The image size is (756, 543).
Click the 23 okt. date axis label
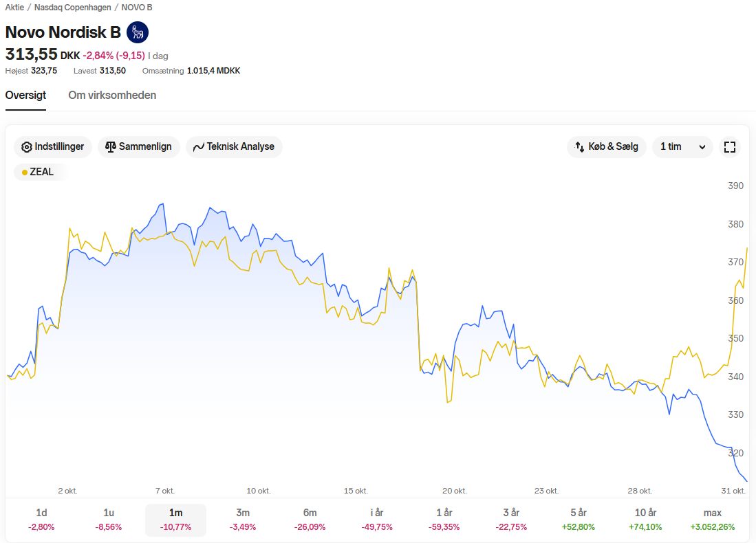[x=546, y=491]
